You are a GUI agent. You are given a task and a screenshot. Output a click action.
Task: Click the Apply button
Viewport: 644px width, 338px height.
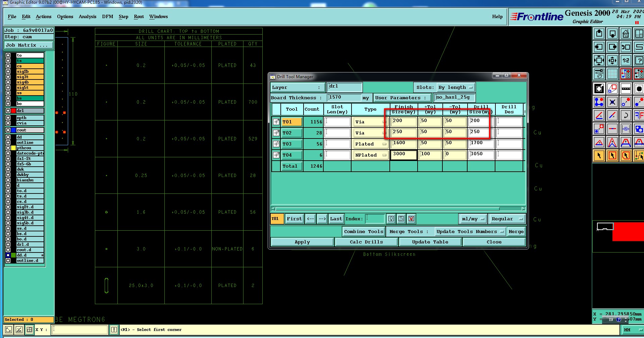[x=302, y=242]
